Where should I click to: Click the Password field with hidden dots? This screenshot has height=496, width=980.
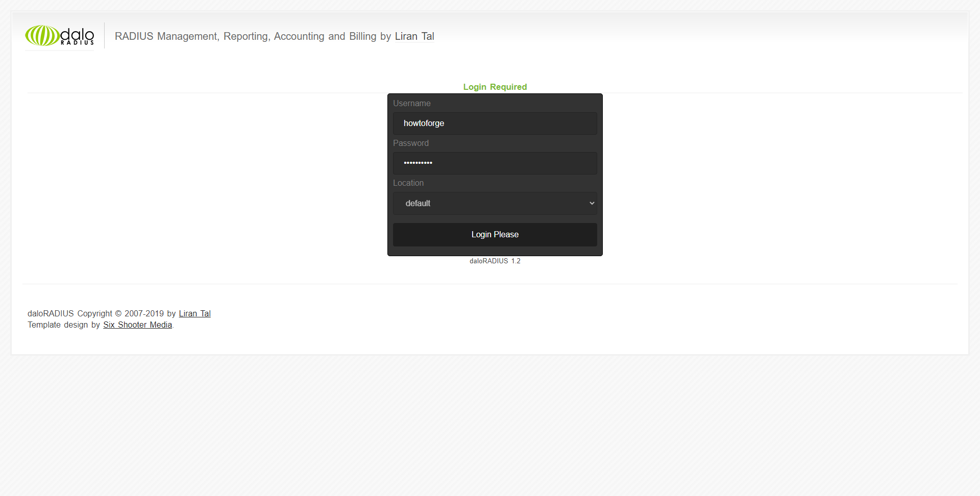[494, 163]
